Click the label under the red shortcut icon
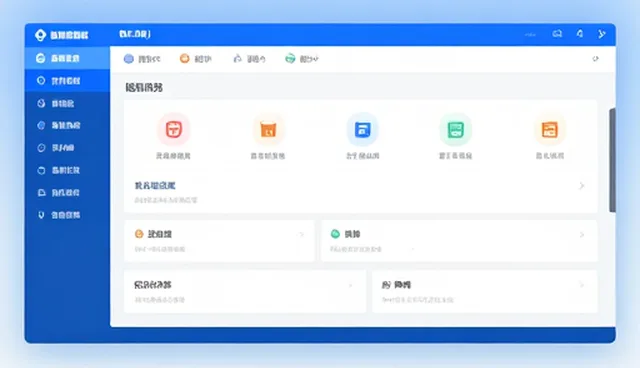 173,155
